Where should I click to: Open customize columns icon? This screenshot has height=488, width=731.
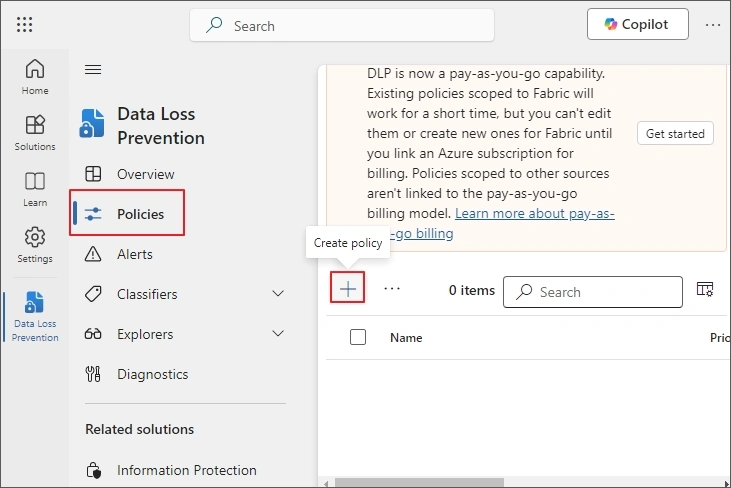coord(705,289)
